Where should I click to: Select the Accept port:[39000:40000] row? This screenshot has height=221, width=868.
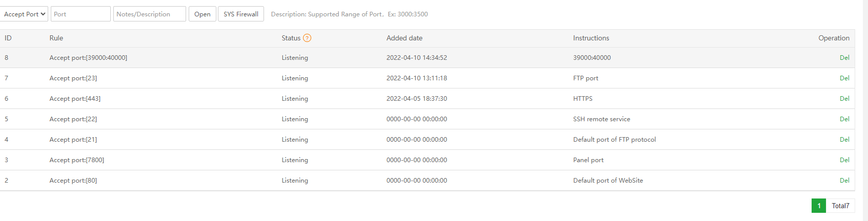pyautogui.click(x=88, y=58)
